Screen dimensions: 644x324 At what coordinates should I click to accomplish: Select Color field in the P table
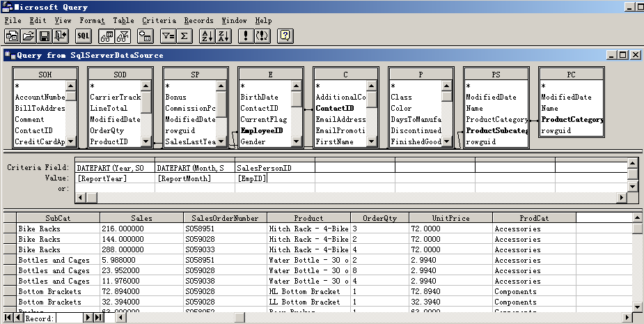click(401, 109)
